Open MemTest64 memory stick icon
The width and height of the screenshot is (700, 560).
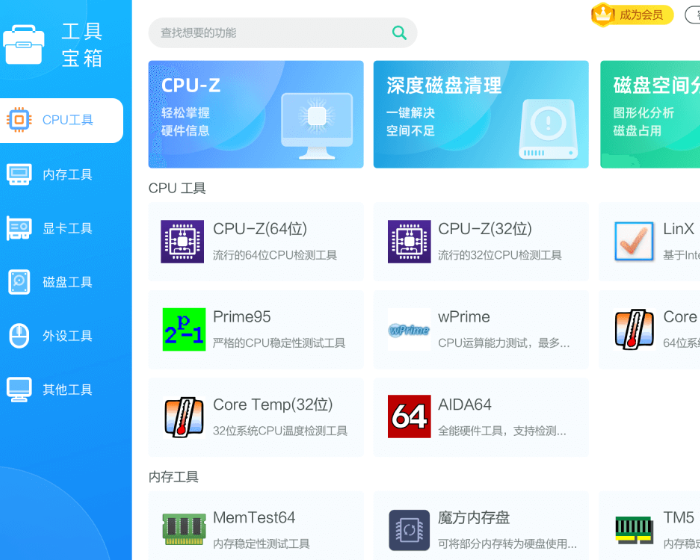pyautogui.click(x=183, y=529)
